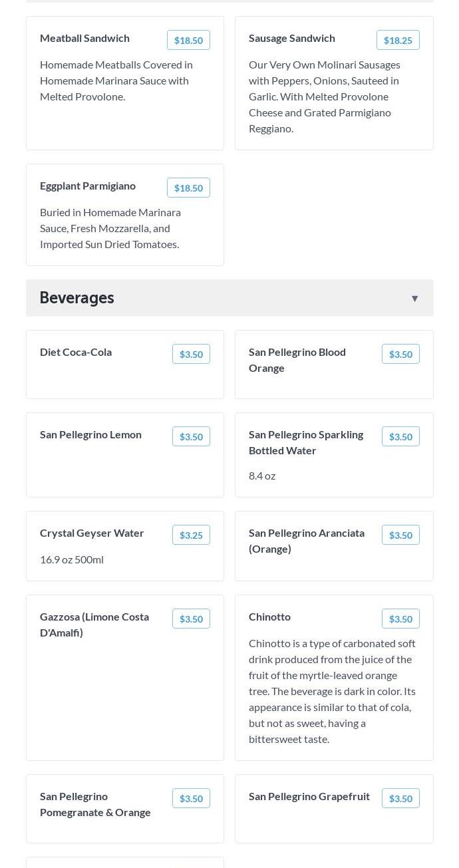The height and width of the screenshot is (868, 459).
Task: Select the Meatball Sandwich price button
Action: [188, 40]
